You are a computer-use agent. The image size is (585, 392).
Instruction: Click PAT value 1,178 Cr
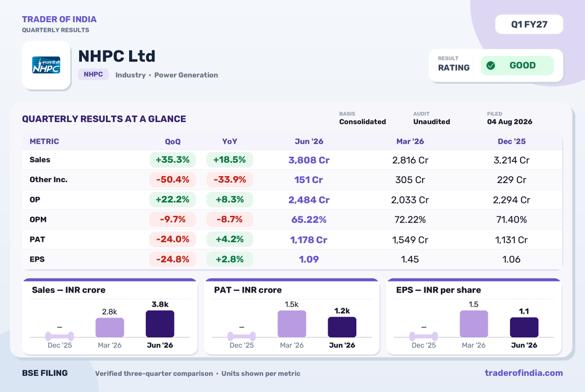click(309, 240)
